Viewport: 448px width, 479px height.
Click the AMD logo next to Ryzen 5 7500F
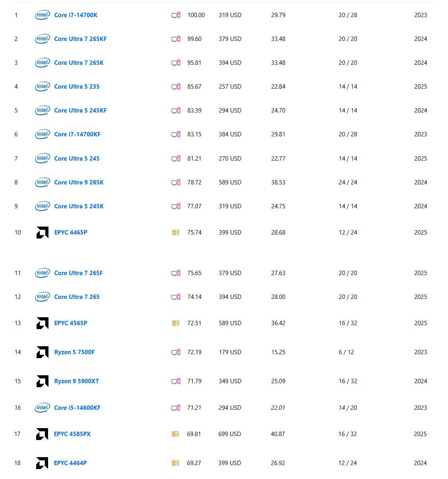[x=43, y=352]
